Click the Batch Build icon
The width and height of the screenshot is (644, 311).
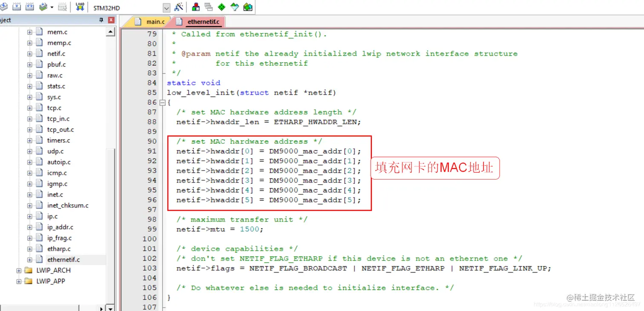[43, 7]
